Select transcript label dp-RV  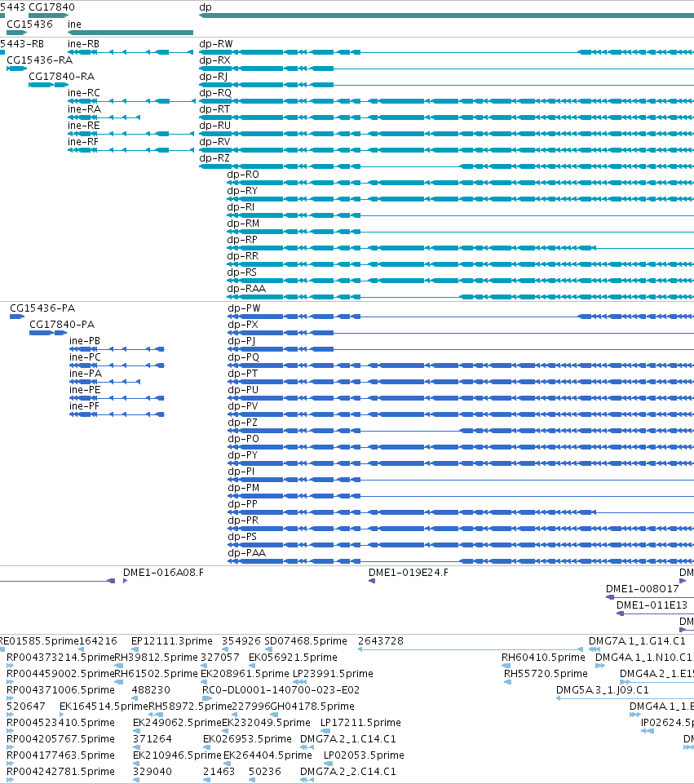tap(214, 141)
